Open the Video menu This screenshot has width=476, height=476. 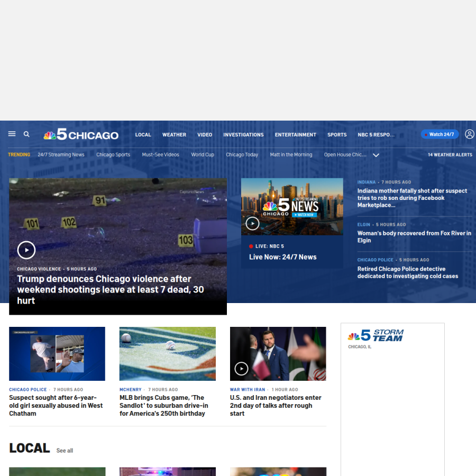coord(205,135)
